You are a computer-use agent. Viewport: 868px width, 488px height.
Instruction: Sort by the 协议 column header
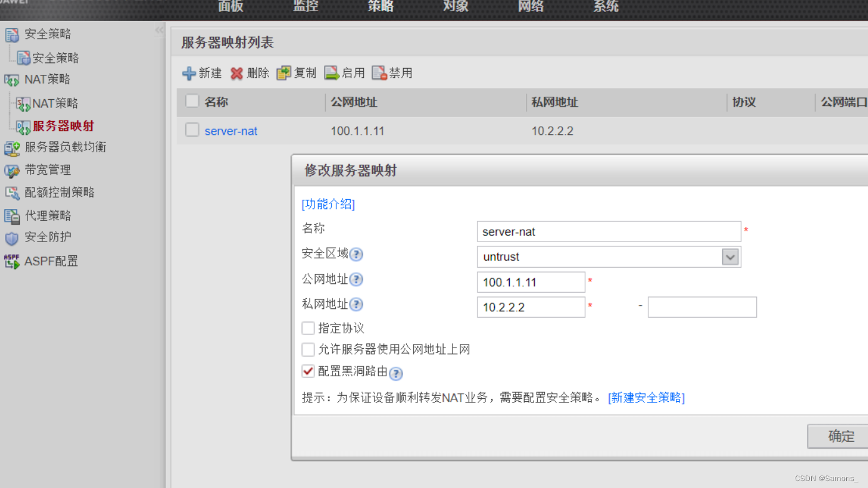(744, 102)
